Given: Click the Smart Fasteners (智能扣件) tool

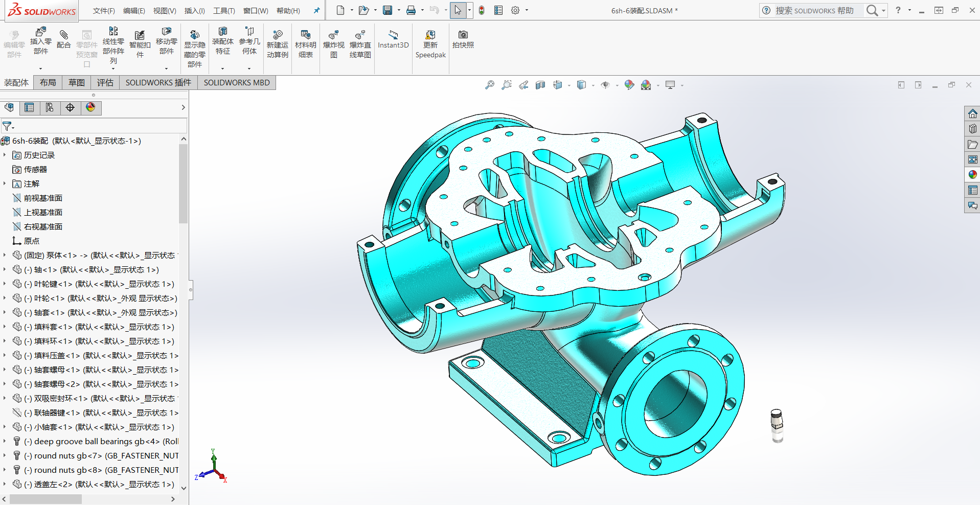Looking at the screenshot, I should (140, 44).
